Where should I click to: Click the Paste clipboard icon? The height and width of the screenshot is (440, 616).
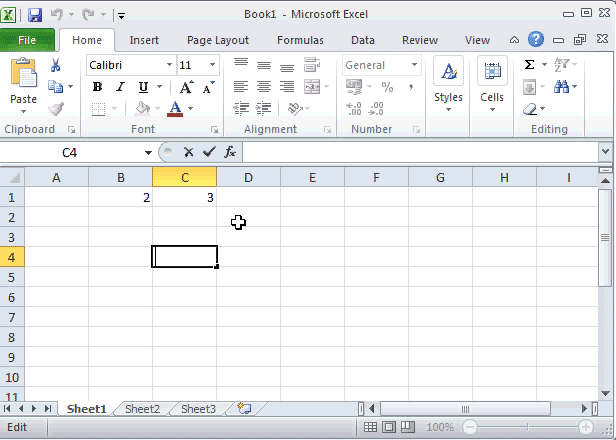click(x=23, y=76)
